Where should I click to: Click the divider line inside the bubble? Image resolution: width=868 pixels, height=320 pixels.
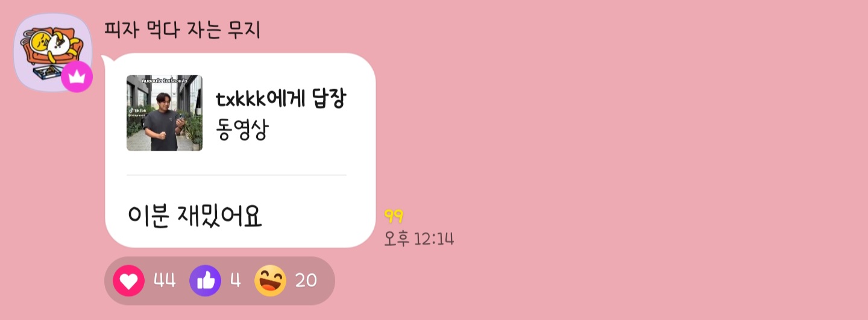pyautogui.click(x=236, y=175)
